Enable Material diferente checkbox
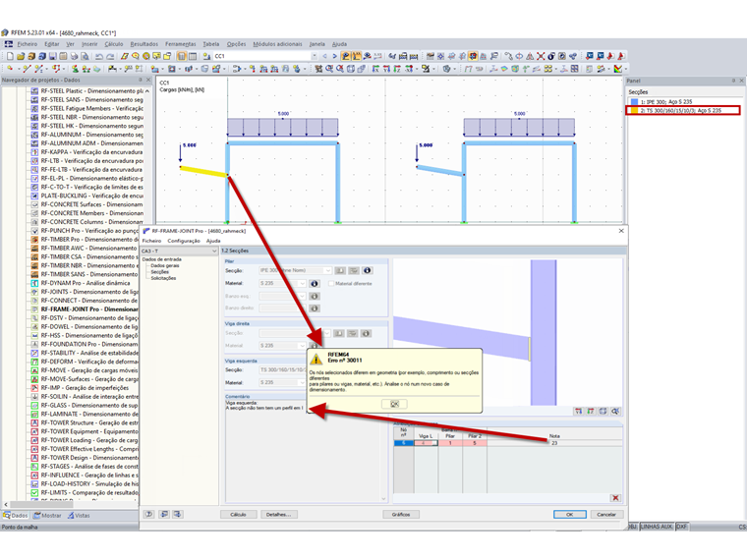 [331, 283]
